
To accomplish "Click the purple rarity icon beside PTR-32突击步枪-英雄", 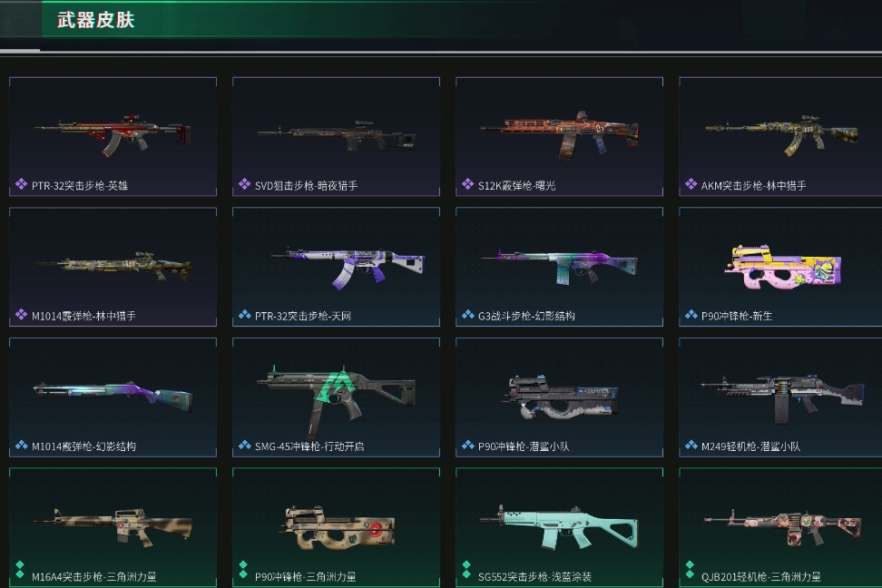I will pyautogui.click(x=22, y=184).
